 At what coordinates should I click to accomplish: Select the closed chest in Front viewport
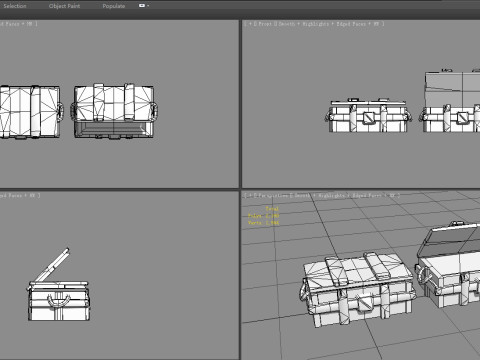coord(368,115)
